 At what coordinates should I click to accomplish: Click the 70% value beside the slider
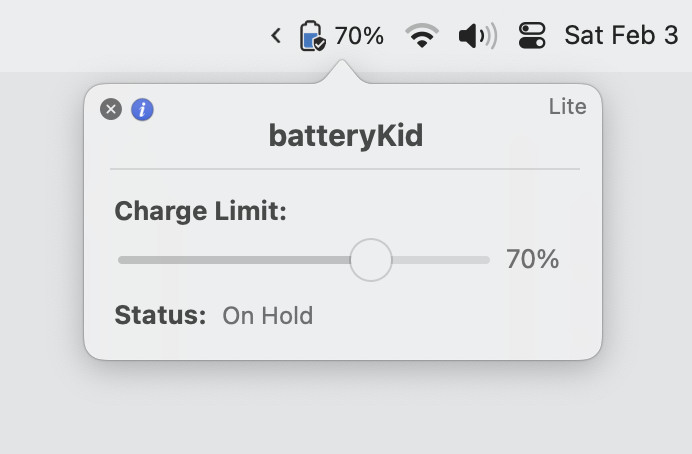click(532, 260)
